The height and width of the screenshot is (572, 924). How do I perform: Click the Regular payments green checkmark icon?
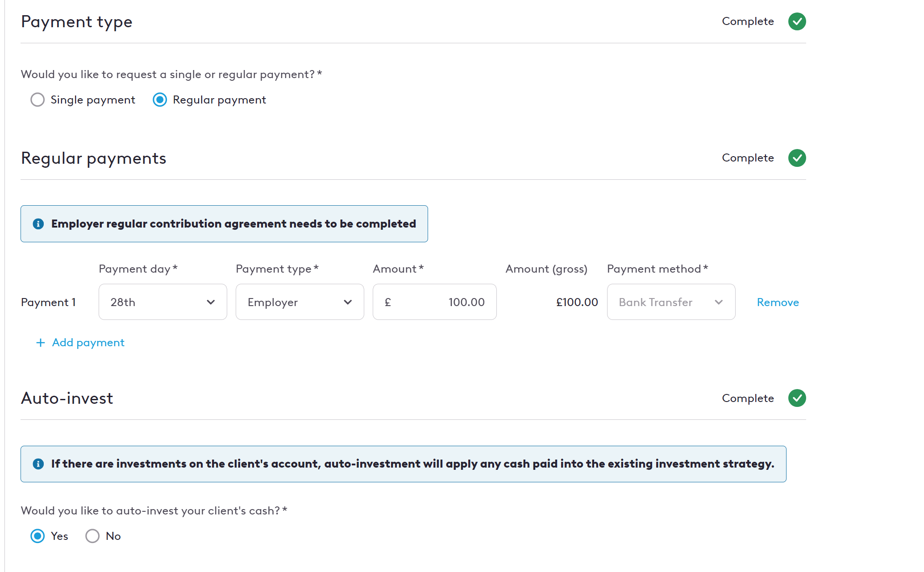797,158
